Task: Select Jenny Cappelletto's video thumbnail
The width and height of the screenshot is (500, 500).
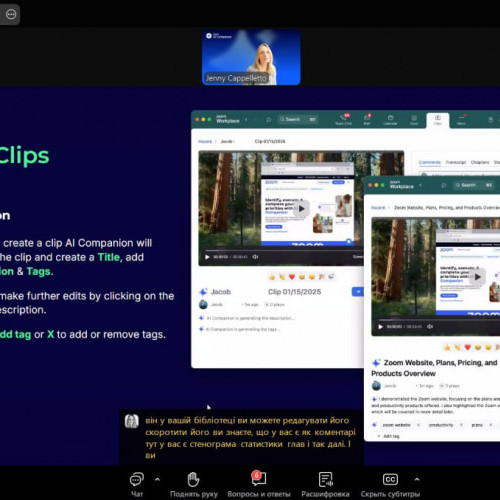Action: [x=251, y=57]
